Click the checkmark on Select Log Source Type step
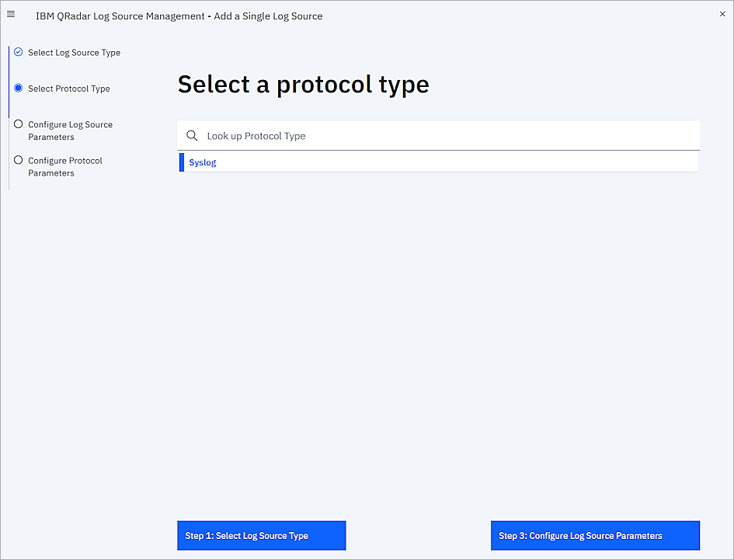Screen dimensions: 734x560 (17, 52)
